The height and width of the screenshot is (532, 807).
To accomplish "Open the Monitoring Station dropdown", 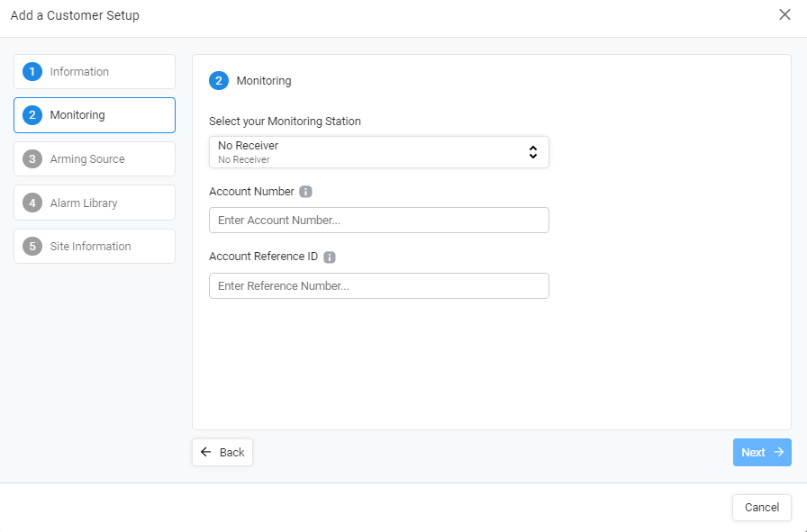I will coord(379,152).
